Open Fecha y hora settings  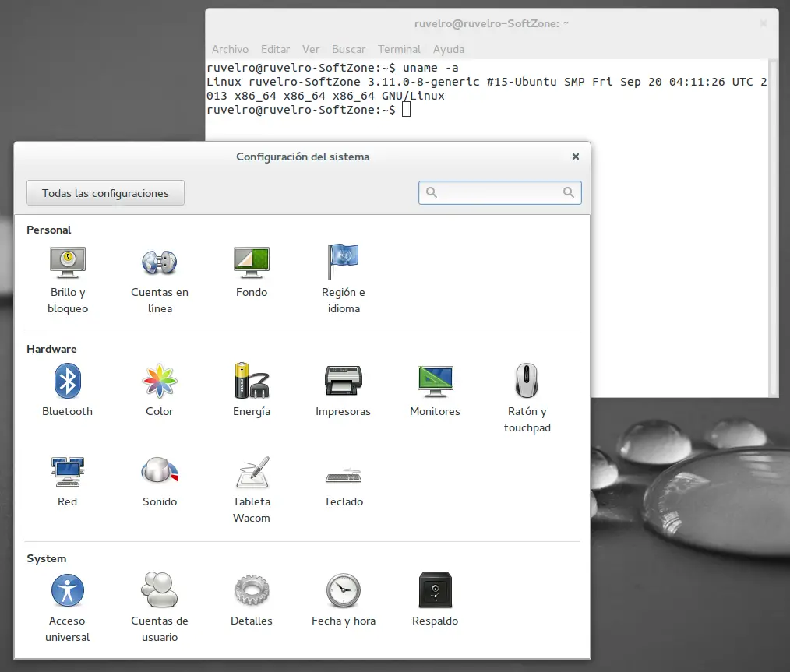pos(343,600)
